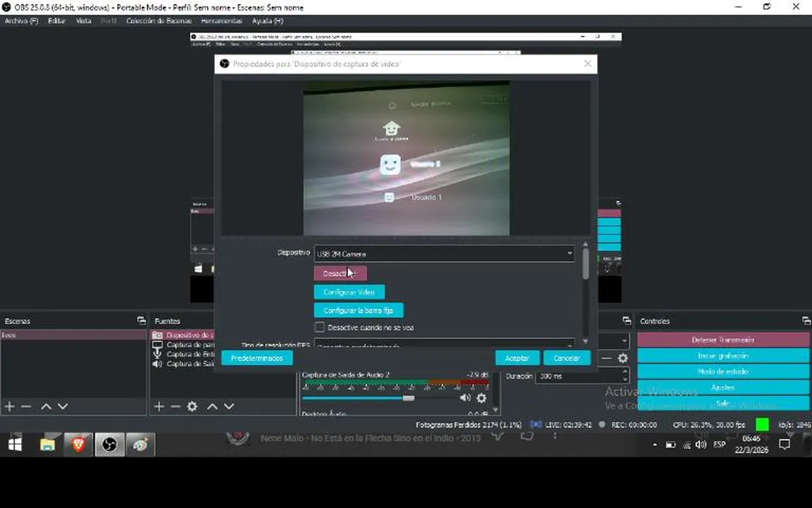
Task: Remove the selected scene using the minus icon
Action: (x=26, y=407)
